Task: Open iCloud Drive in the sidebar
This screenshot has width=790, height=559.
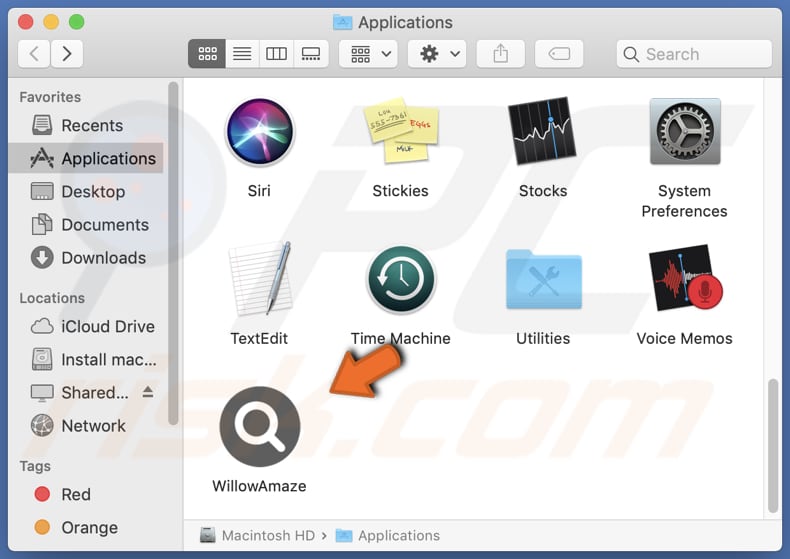Action: tap(86, 326)
